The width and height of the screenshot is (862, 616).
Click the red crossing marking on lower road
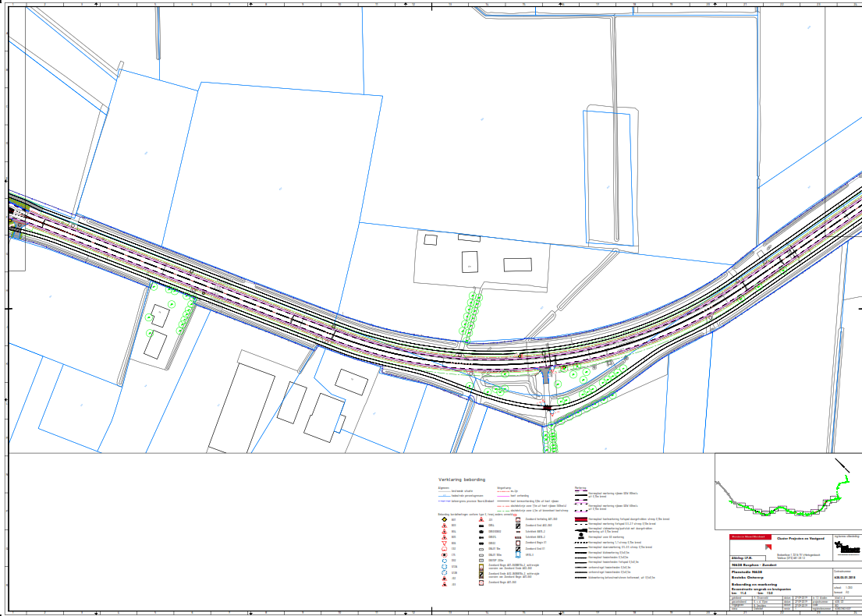point(547,407)
